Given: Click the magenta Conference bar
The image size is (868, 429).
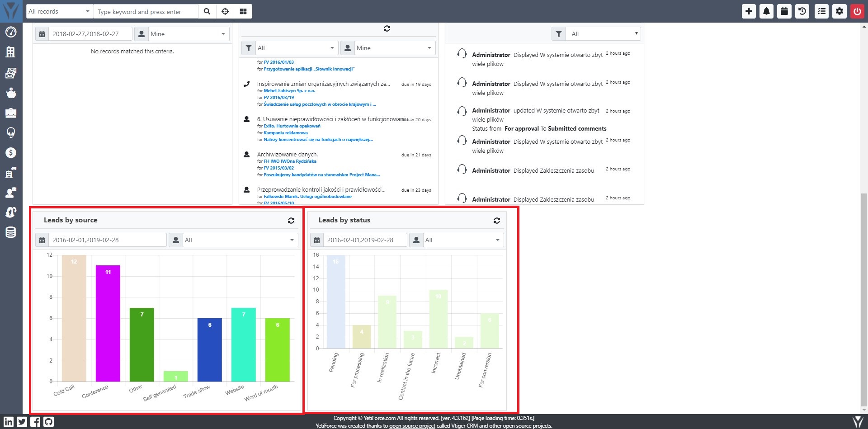Looking at the screenshot, I should [x=108, y=324].
